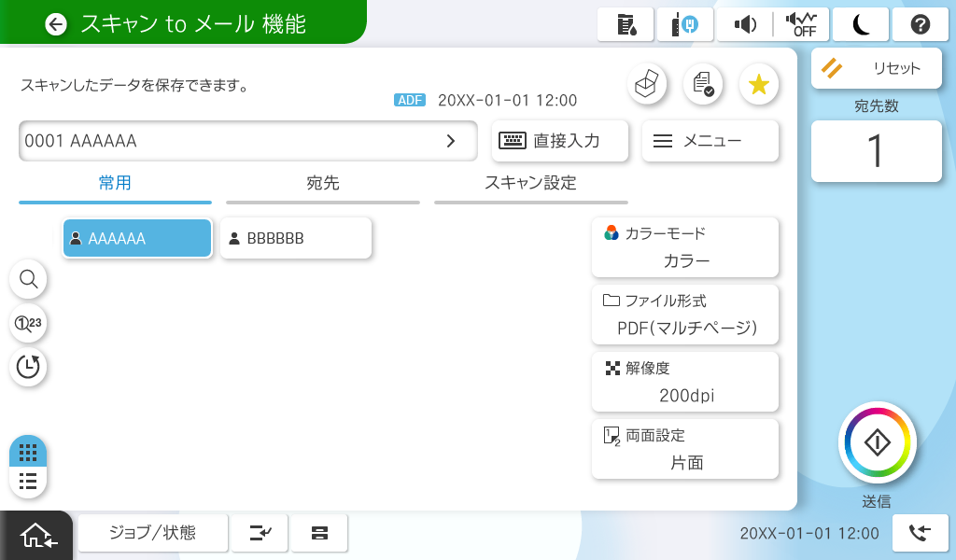Open the スキャン設定 tab
This screenshot has height=560, width=956.
coord(530,184)
